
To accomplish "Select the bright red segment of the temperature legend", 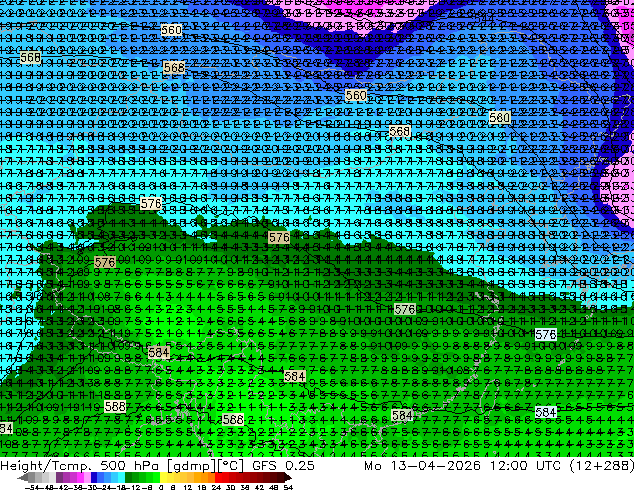I will click(218, 478).
